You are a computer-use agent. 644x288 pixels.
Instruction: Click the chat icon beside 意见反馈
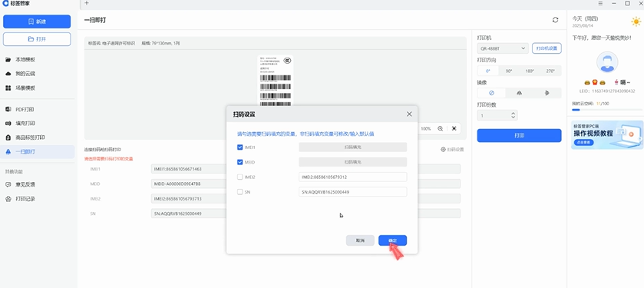coord(8,185)
